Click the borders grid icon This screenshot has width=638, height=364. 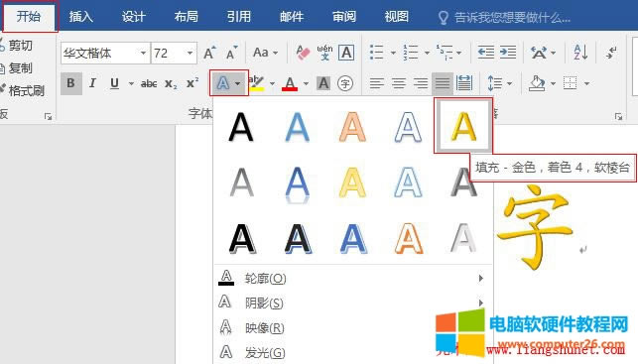[x=571, y=83]
